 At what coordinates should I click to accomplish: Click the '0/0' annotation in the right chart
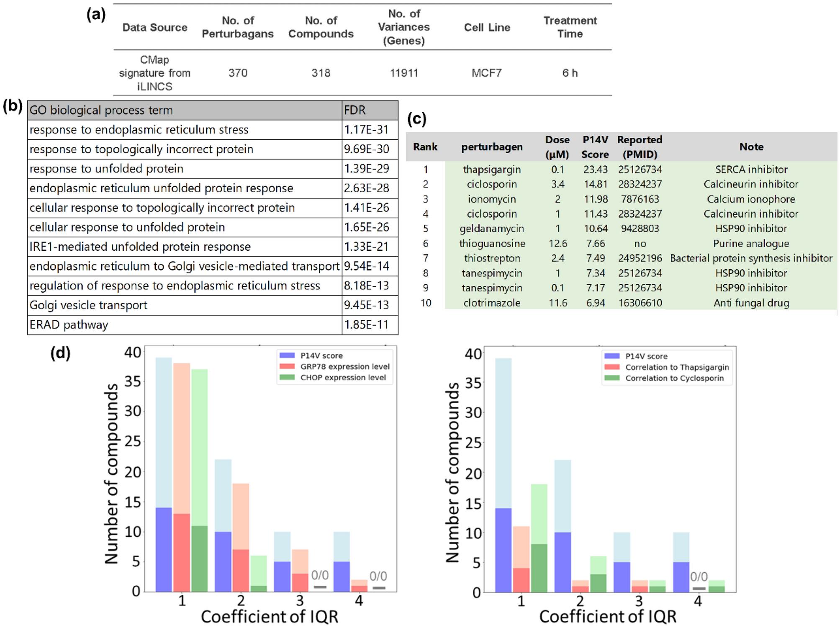[699, 577]
